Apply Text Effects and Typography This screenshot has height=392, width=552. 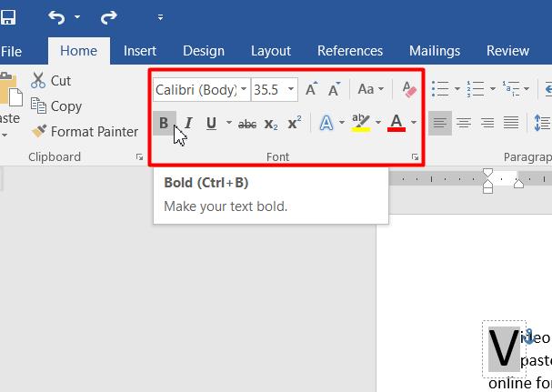(x=326, y=124)
